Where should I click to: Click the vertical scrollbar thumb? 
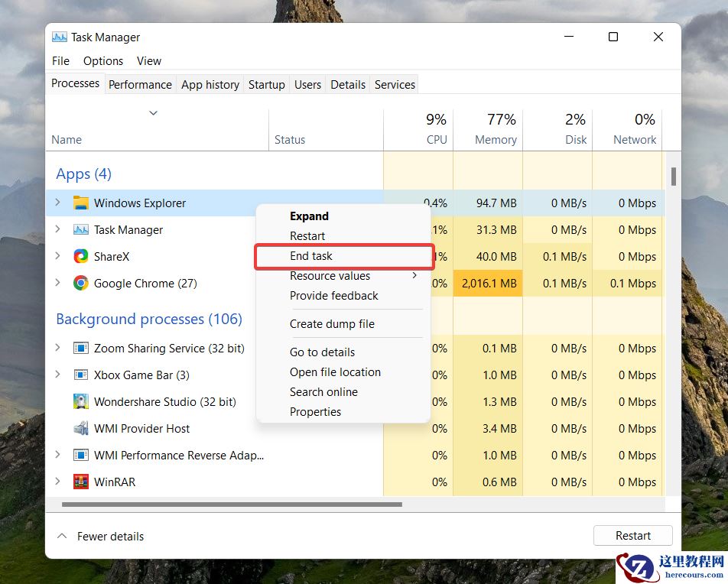[x=673, y=177]
